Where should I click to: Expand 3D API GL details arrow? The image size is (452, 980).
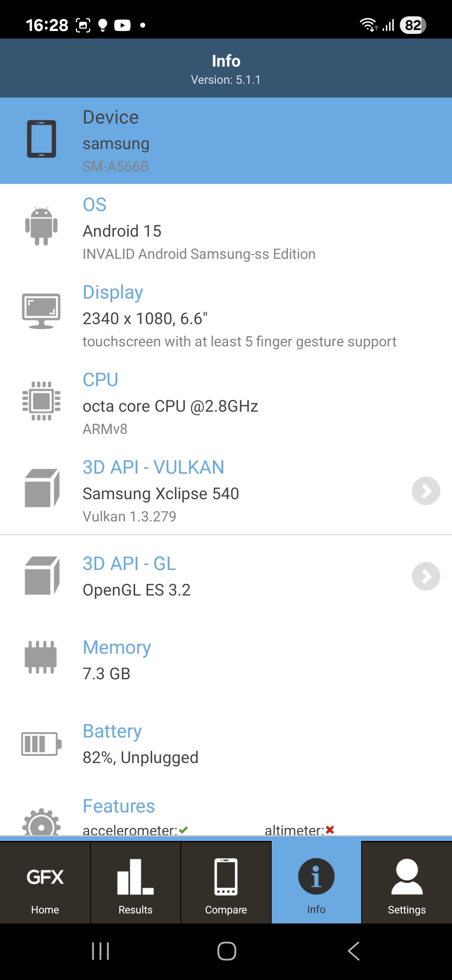426,576
